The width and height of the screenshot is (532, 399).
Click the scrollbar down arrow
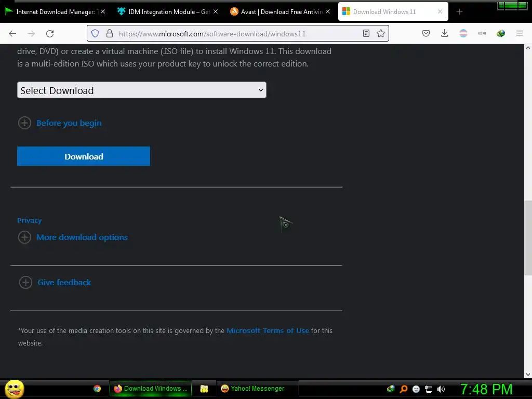point(528,375)
